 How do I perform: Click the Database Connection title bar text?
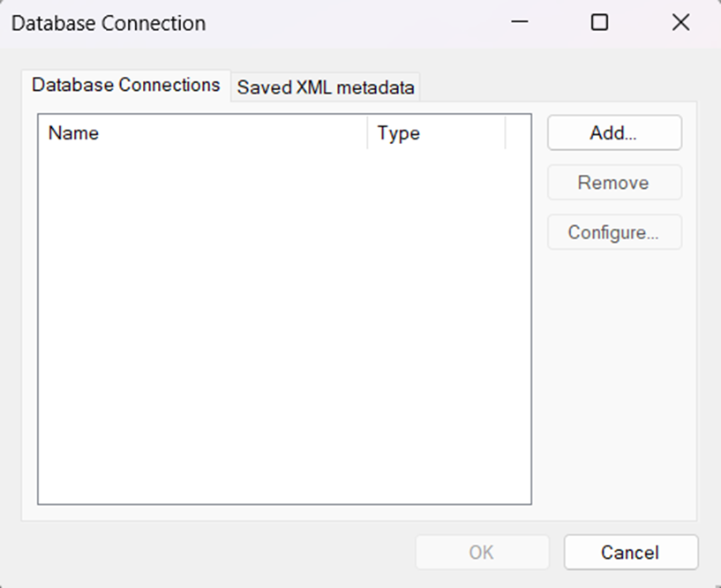(109, 23)
